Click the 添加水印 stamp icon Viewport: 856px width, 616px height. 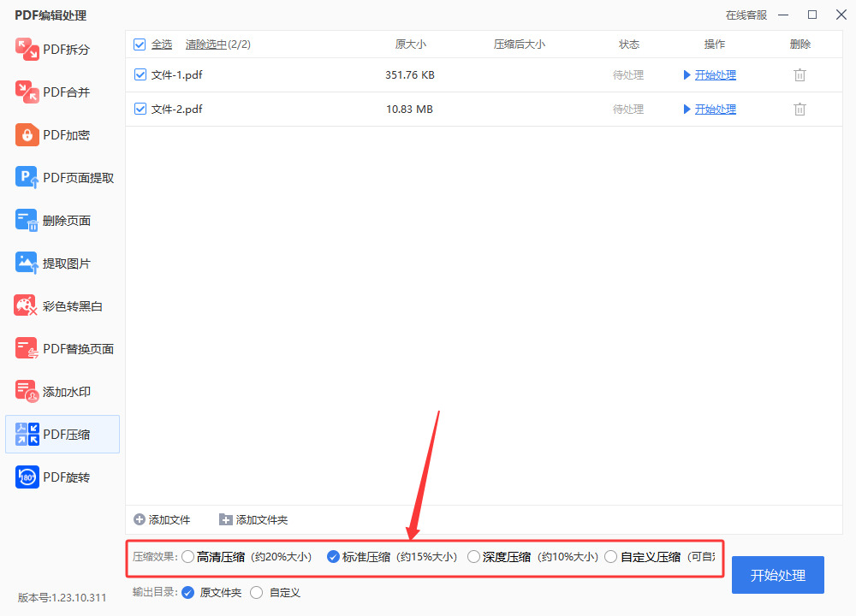coord(27,392)
